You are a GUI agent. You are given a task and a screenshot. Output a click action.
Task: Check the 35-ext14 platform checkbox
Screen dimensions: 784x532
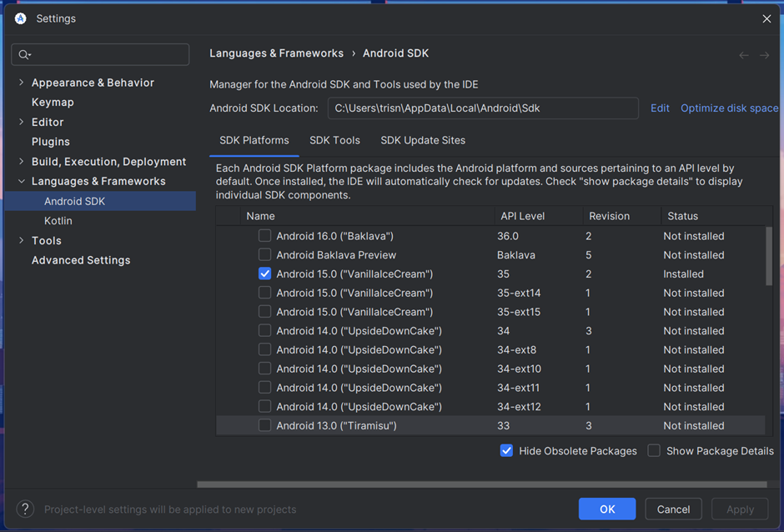pos(264,293)
